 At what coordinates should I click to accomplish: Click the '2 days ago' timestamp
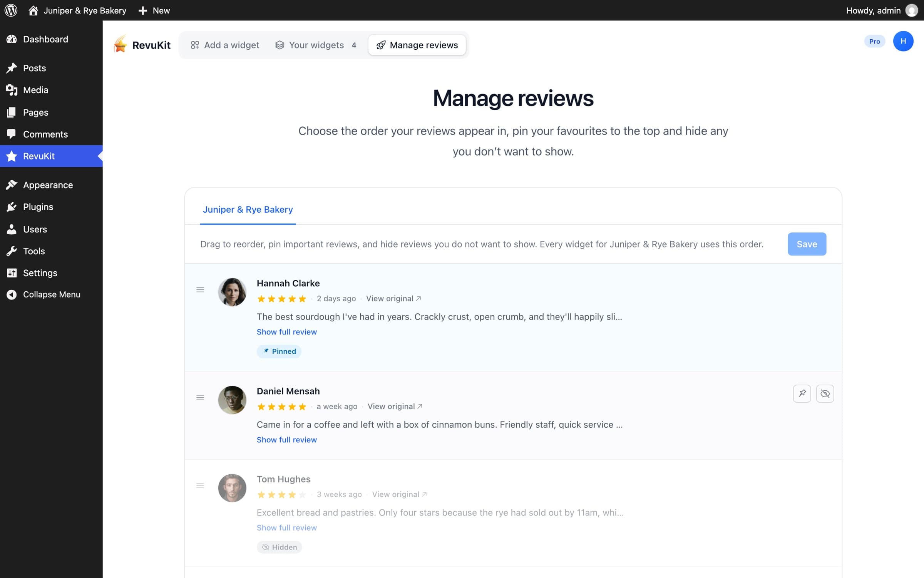pyautogui.click(x=336, y=299)
